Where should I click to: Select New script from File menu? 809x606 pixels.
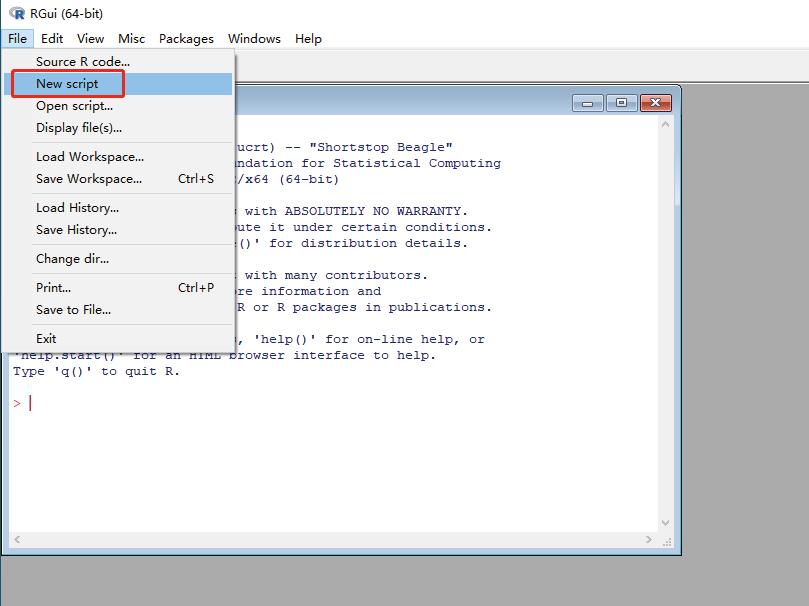pos(67,84)
